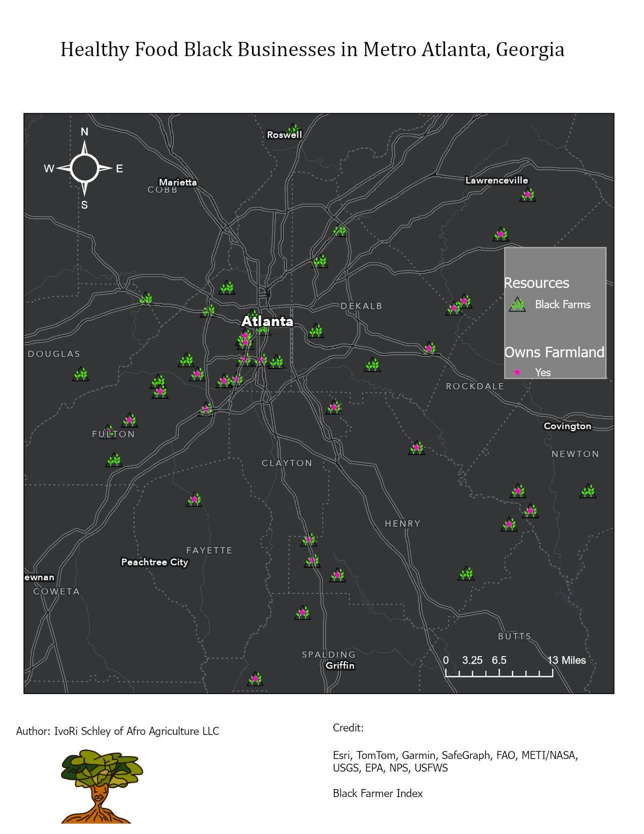This screenshot has width=644, height=834.
Task: Click the farm marker beside the Roswell label
Action: click(x=293, y=129)
